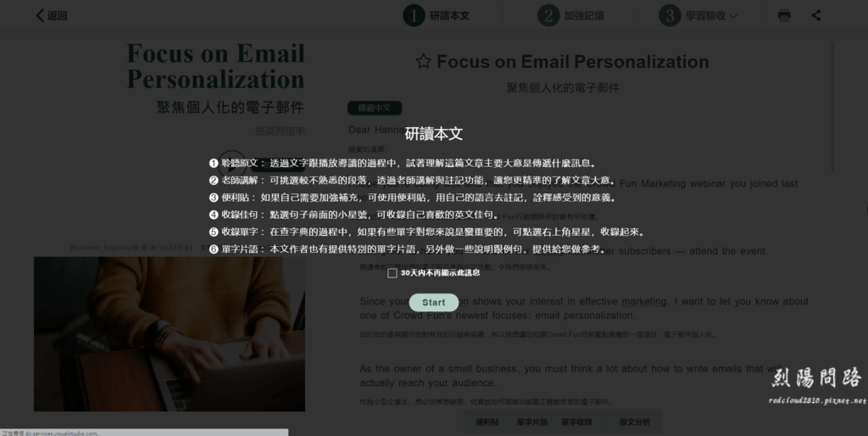Open the 單字收錄 tool at bottom
The width and height of the screenshot is (868, 436).
576,422
